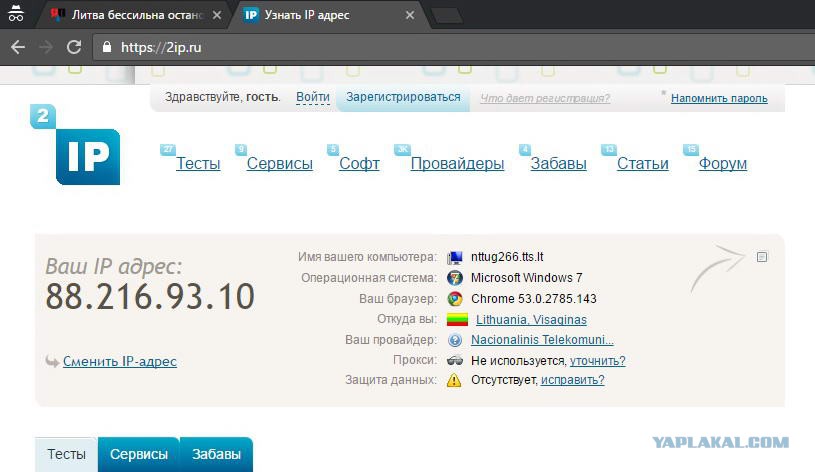Screen dimensions: 815x472
Task: Close the 'Узнать IP адрес' tab
Action: 410,15
